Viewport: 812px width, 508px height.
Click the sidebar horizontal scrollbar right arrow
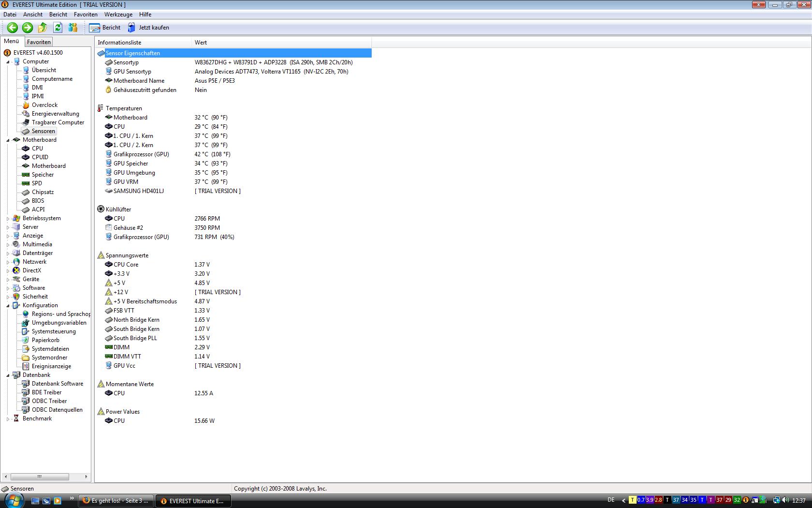[86, 477]
